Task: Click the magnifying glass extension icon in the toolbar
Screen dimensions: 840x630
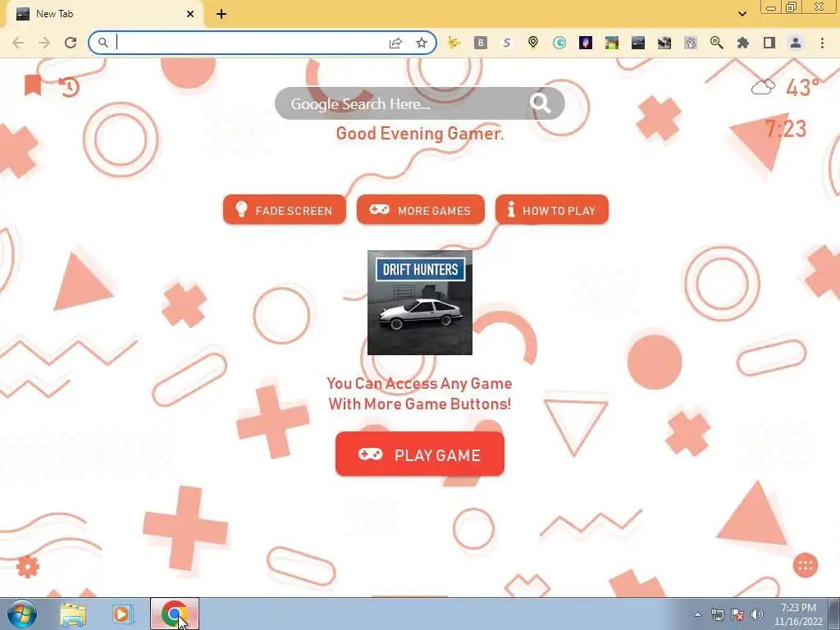Action: click(x=717, y=43)
